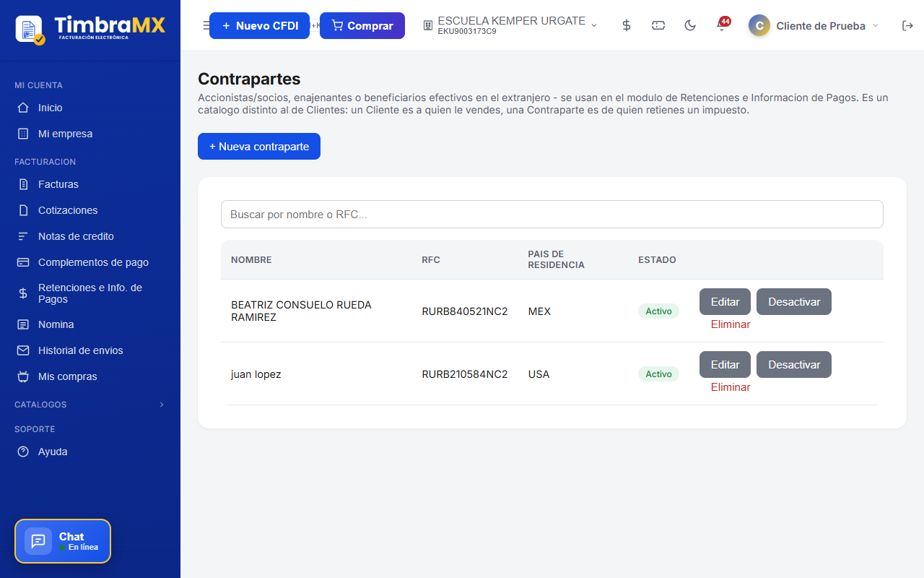This screenshot has height=578, width=924.
Task: Open Notas de credito in sidebar
Action: [x=90, y=236]
